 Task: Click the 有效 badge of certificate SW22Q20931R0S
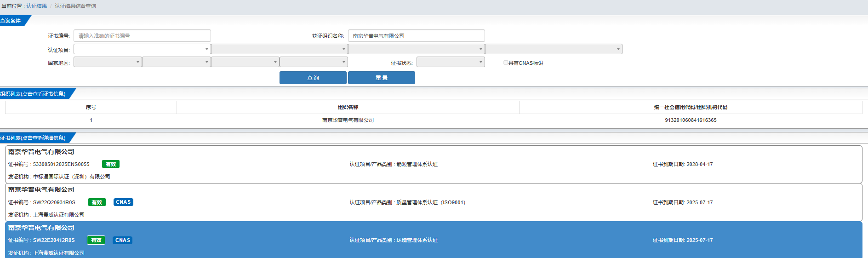click(97, 202)
